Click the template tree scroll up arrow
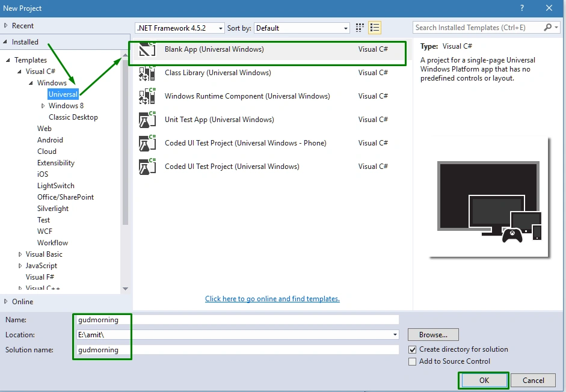This screenshot has height=392, width=566. coord(125,55)
